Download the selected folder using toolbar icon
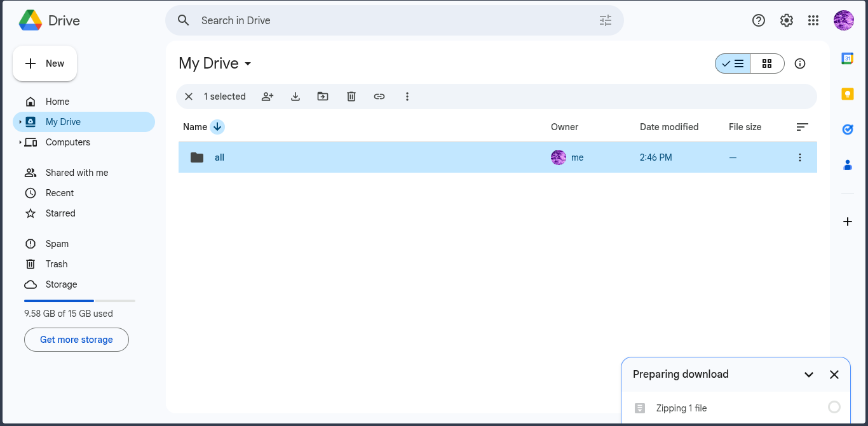Viewport: 868px width, 426px height. [x=295, y=97]
